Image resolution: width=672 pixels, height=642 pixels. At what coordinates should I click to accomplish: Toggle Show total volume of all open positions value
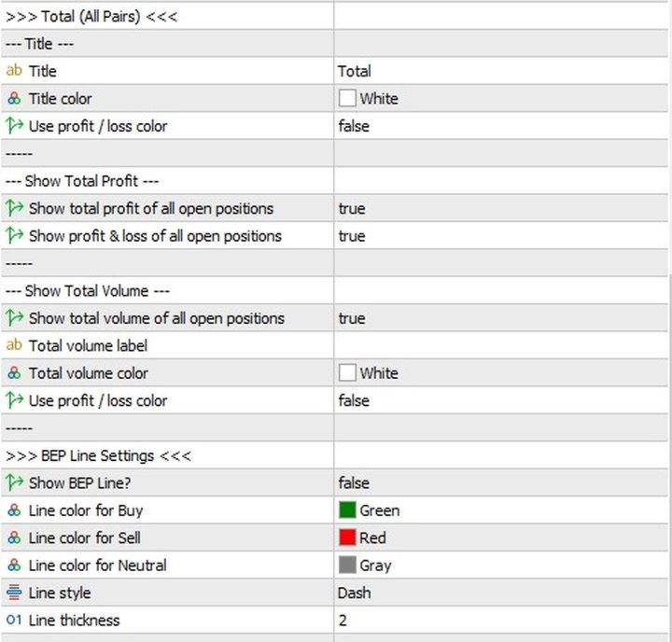tap(352, 318)
